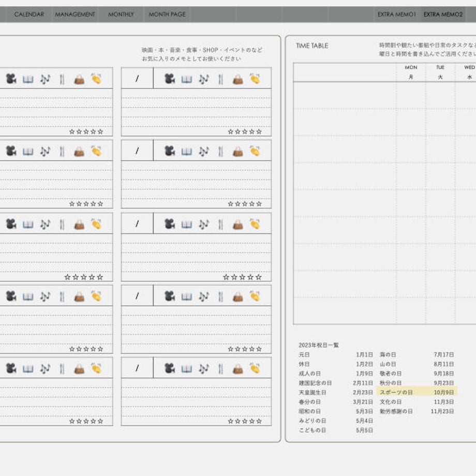Viewport: 476px width, 476px height.
Task: Click the date field in the second right-column card
Action: (x=137, y=151)
